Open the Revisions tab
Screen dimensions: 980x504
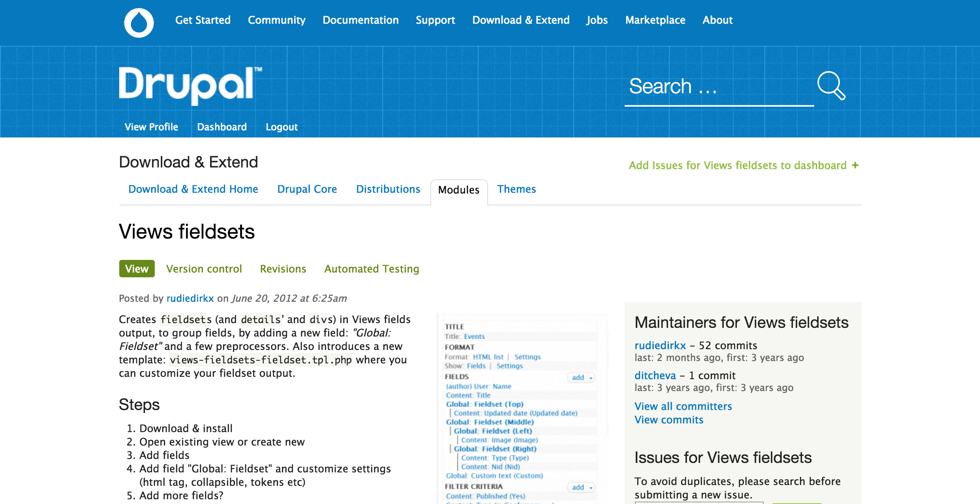tap(283, 269)
